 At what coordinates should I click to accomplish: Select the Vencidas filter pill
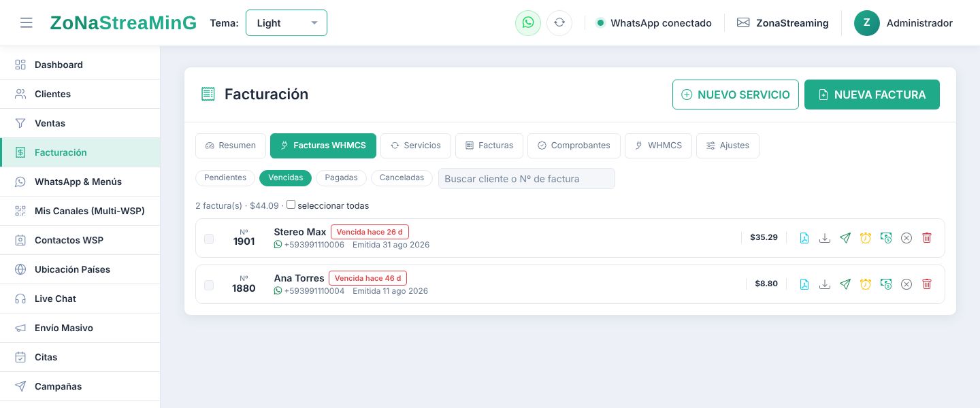point(286,178)
